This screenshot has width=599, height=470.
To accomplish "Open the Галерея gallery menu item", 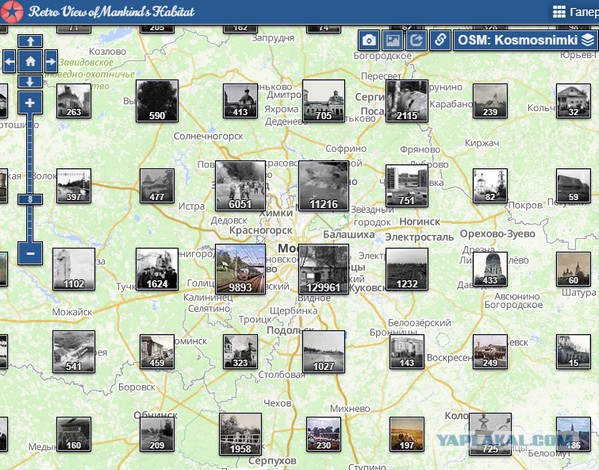I will (575, 12).
